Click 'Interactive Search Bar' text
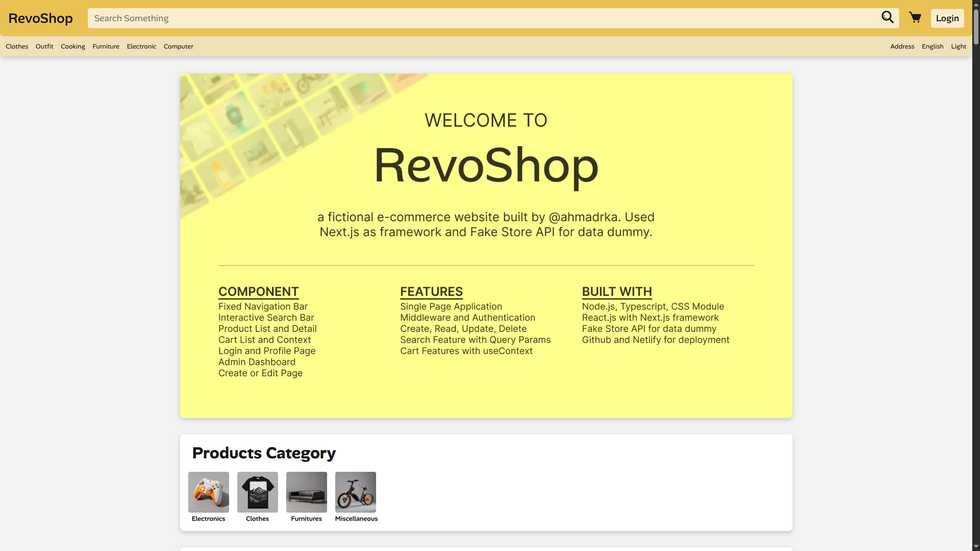Screen dimensions: 980x551 coord(266,318)
